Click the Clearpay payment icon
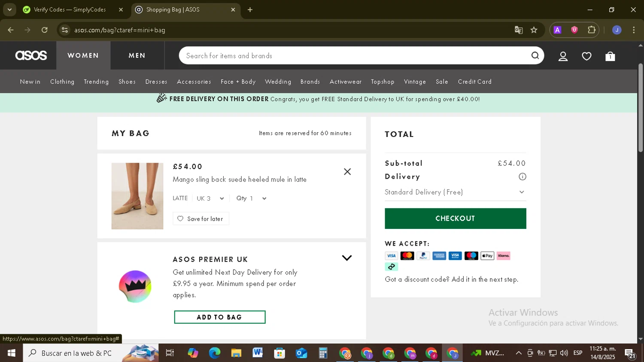This screenshot has width=644, height=362. [x=391, y=267]
